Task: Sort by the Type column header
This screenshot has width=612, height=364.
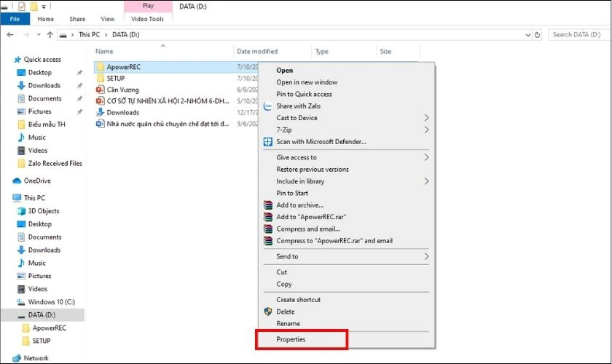Action: (x=321, y=51)
